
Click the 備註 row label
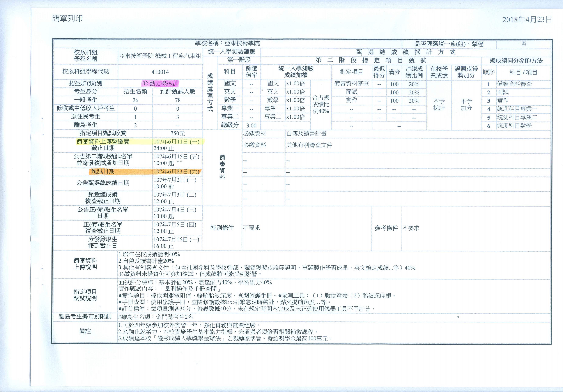tap(85, 331)
